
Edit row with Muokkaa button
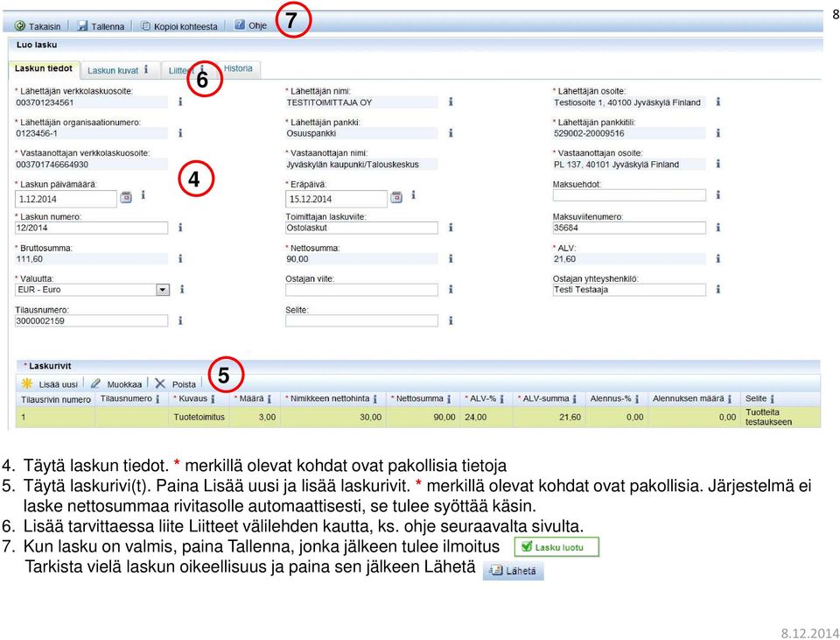(116, 383)
